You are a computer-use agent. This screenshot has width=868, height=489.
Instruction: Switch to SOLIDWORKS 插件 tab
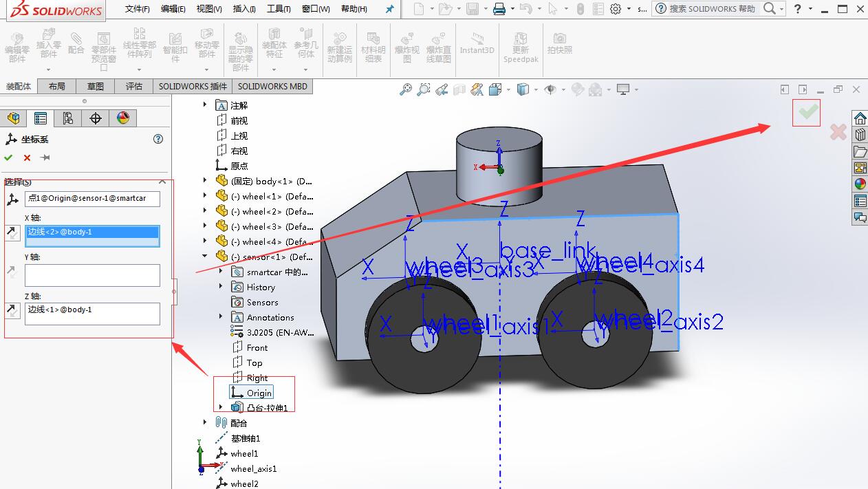pos(193,86)
